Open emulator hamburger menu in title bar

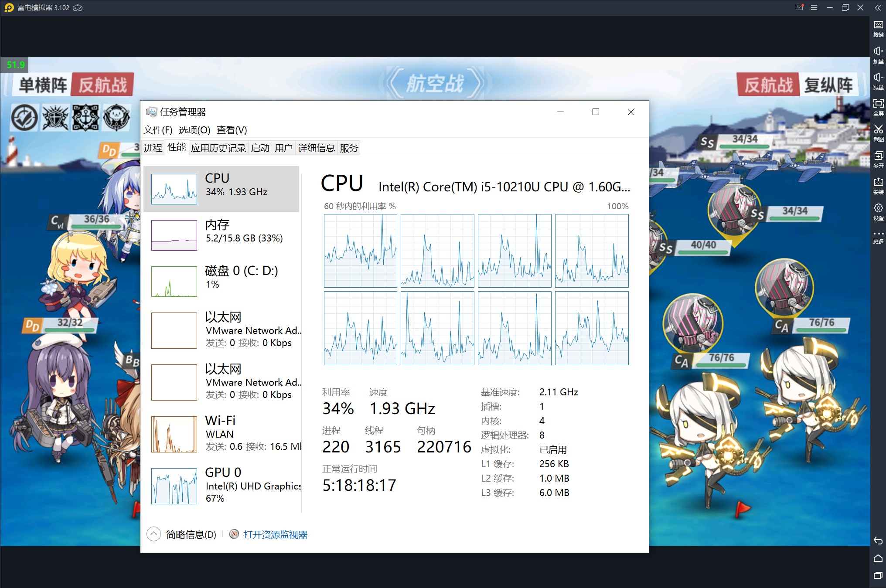[814, 7]
